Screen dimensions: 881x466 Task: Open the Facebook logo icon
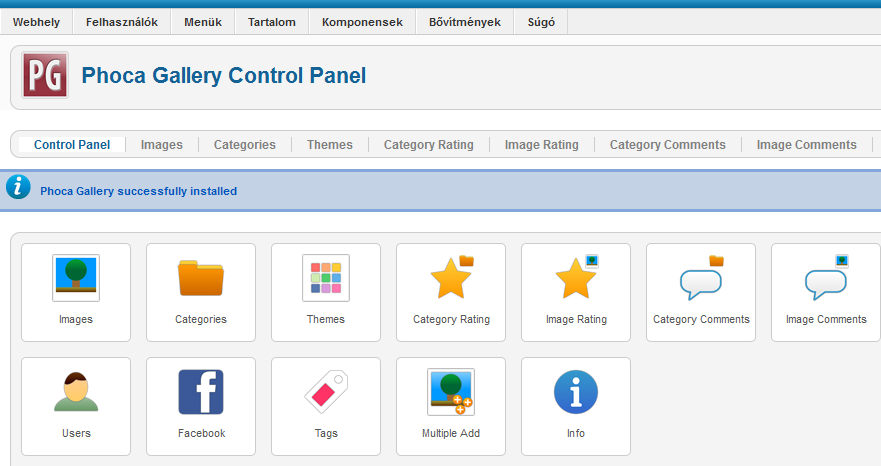pyautogui.click(x=201, y=392)
